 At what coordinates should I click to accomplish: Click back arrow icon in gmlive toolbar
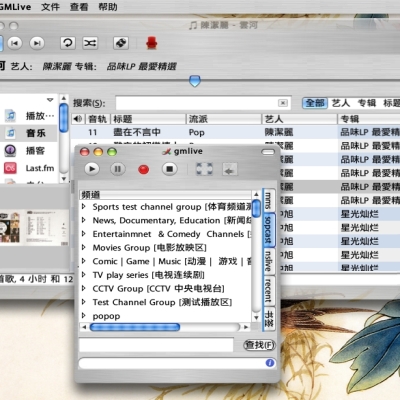[229, 170]
